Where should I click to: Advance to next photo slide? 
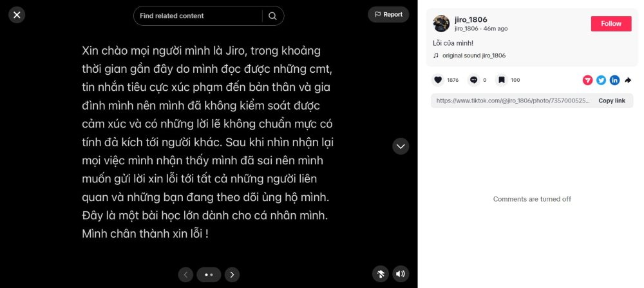(232, 274)
